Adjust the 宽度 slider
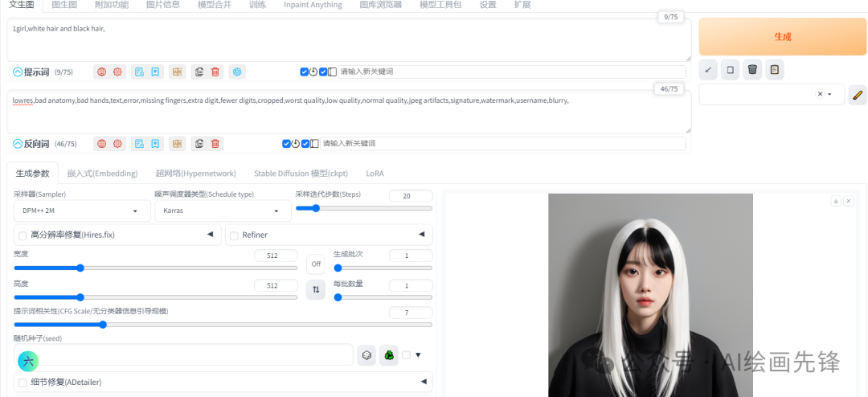 pyautogui.click(x=156, y=268)
